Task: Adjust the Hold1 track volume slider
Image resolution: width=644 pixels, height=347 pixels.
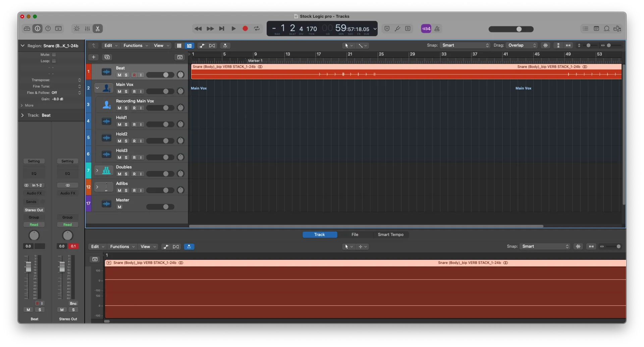Action: point(160,124)
